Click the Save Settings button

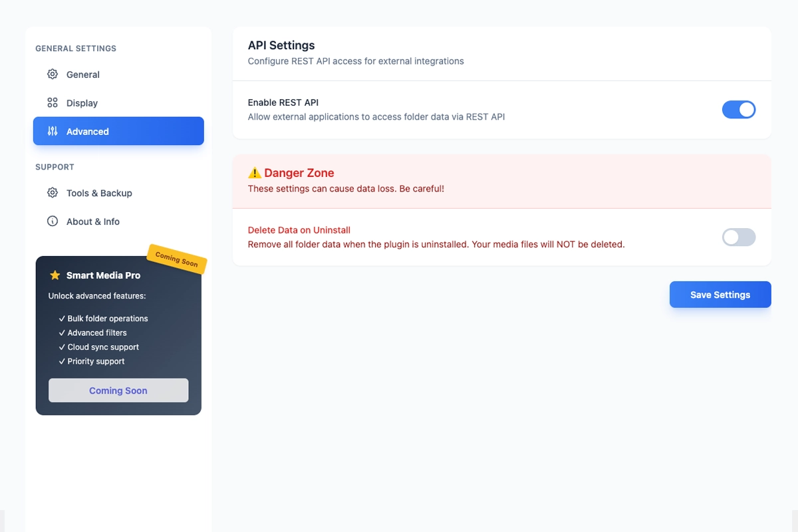[x=720, y=294]
